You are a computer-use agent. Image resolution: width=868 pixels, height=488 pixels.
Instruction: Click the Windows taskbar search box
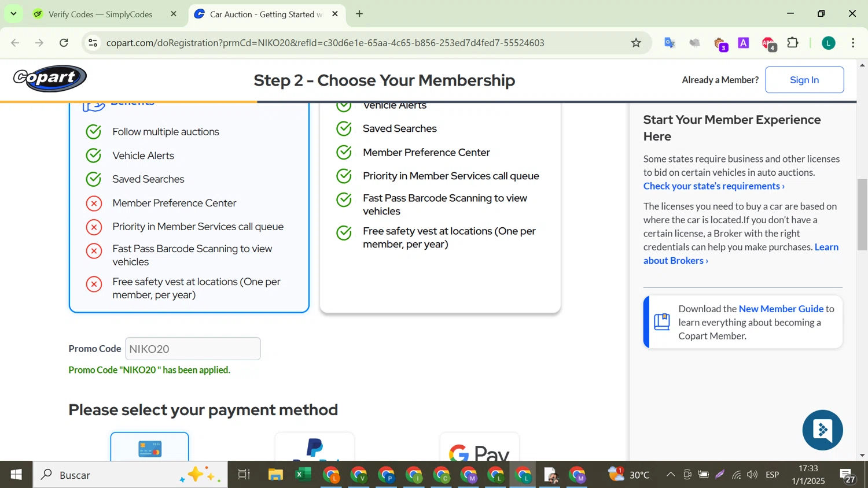(130, 475)
